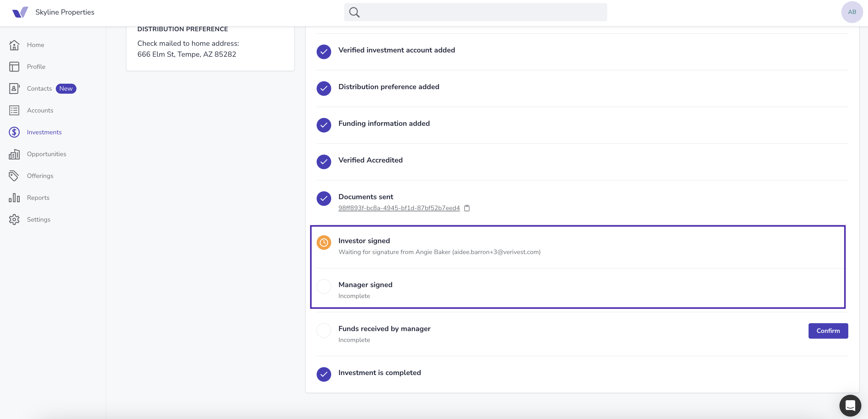Click the 'Investment is completed' text

pyautogui.click(x=379, y=373)
